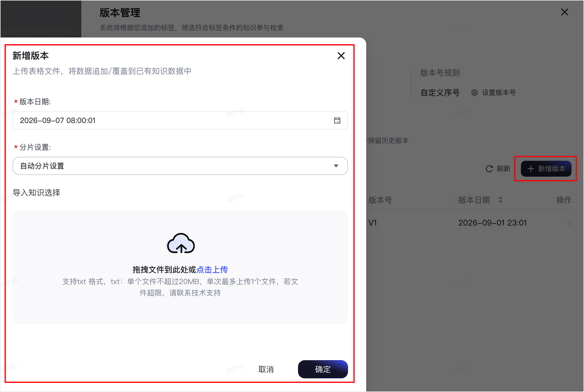The image size is (584, 392).
Task: Click the 自定义序号 text
Action: coord(440,93)
